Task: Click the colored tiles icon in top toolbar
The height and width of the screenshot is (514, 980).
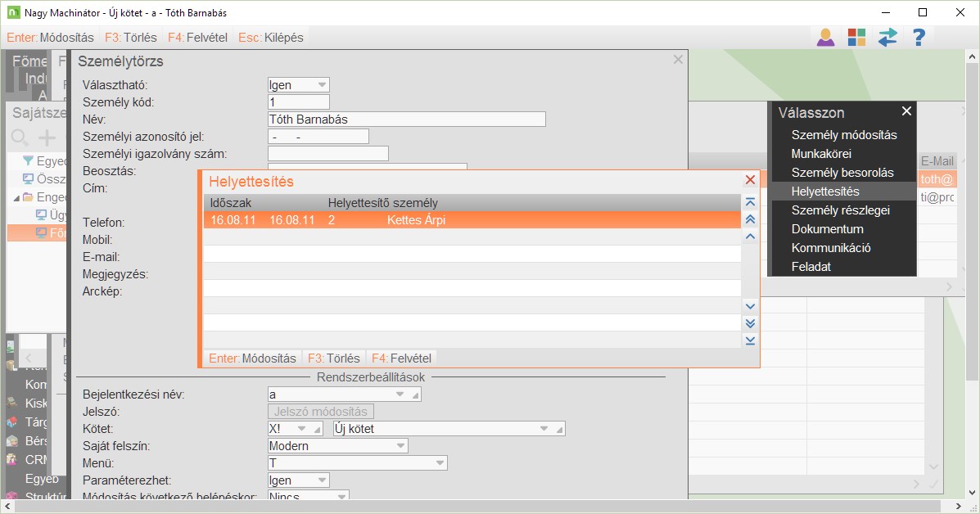Action: (857, 38)
